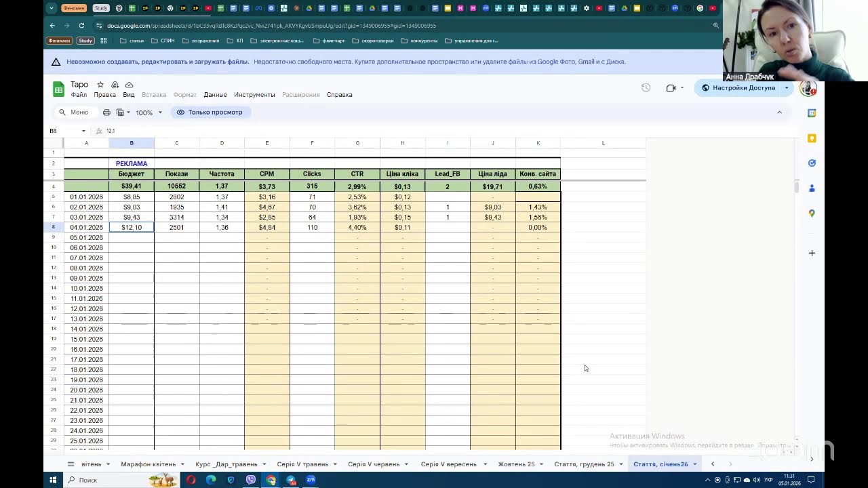Switch to Курс _Дар_травень sheet tab
This screenshot has height=488, width=868.
tap(226, 464)
